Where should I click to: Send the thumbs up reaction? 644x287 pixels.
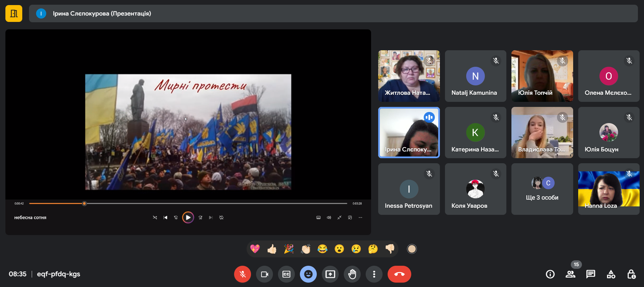click(272, 249)
